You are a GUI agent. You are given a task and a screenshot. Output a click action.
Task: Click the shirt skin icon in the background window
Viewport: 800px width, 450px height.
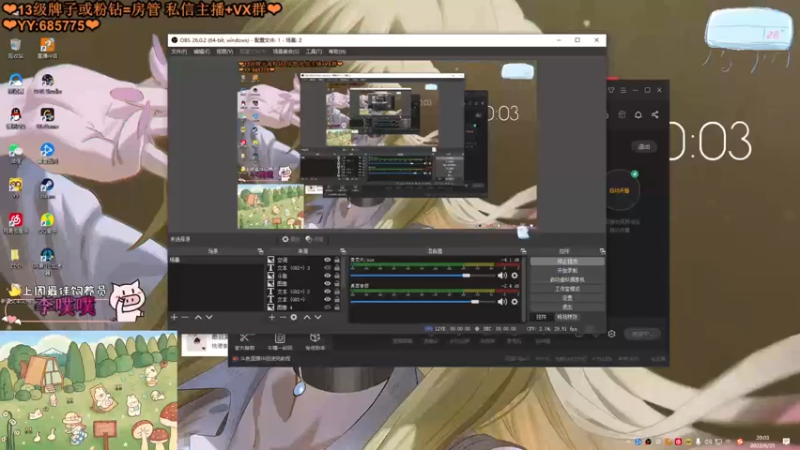611,90
